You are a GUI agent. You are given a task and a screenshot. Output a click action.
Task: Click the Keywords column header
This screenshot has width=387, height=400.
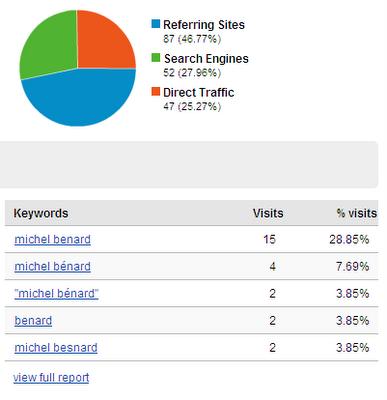coord(41,213)
